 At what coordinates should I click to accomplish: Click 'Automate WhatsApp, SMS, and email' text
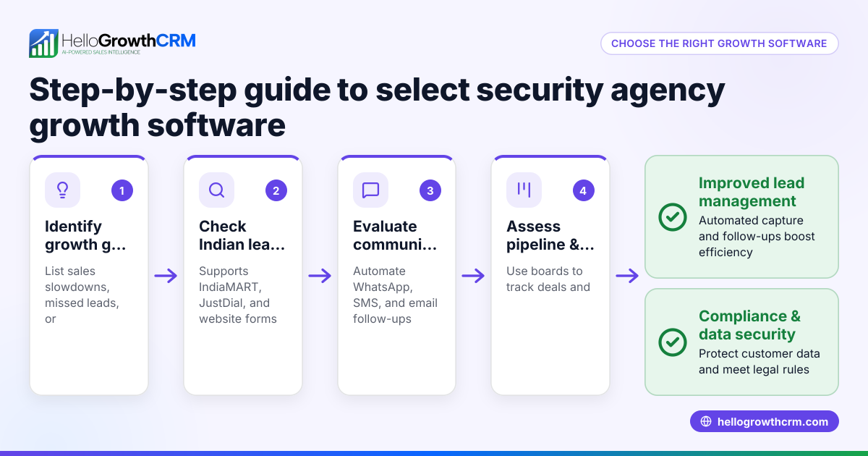[x=395, y=295]
